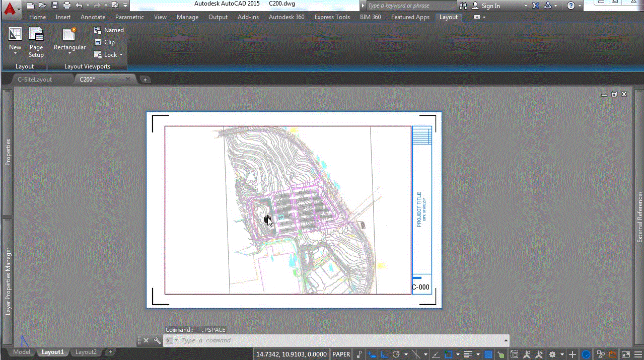The height and width of the screenshot is (360, 644).
Task: Toggle Transparency display in status bar
Action: tap(488, 354)
